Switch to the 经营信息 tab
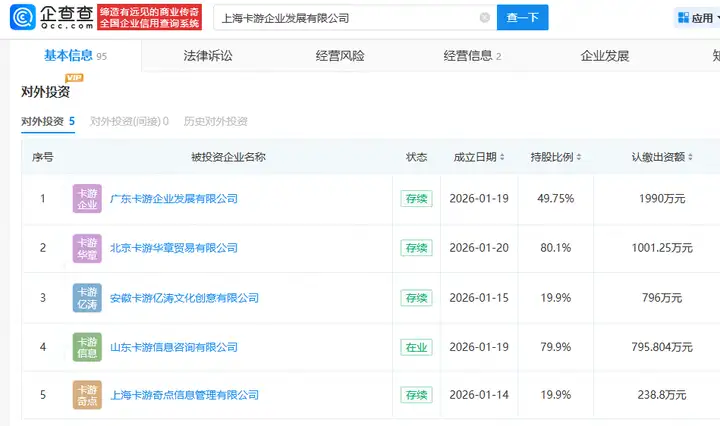Screen dimensions: 720x426 [x=472, y=56]
